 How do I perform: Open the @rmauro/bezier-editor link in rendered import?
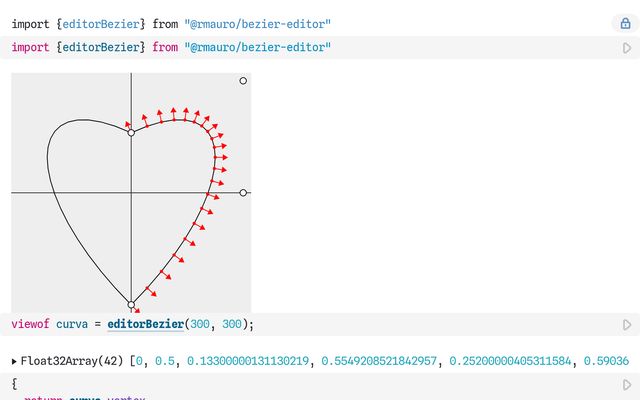(x=258, y=23)
